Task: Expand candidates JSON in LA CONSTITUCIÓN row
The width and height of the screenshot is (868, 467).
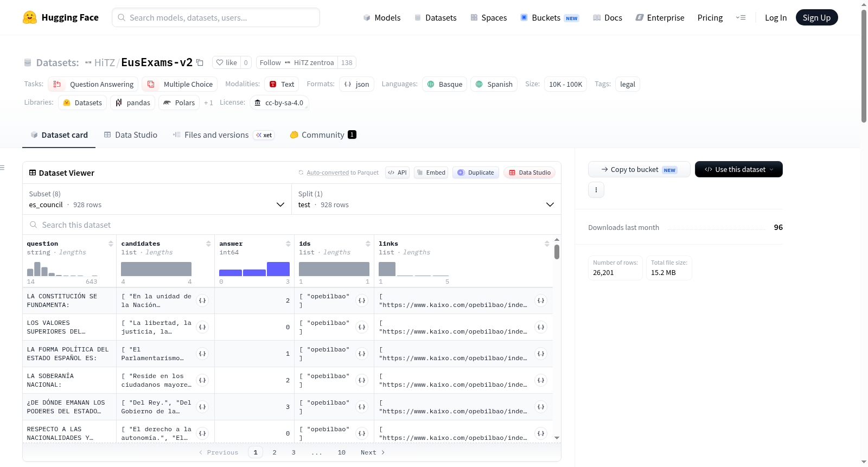Action: point(202,300)
